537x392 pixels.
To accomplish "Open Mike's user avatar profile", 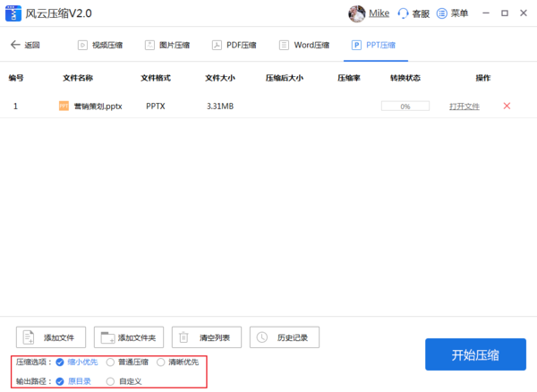I will [x=356, y=13].
